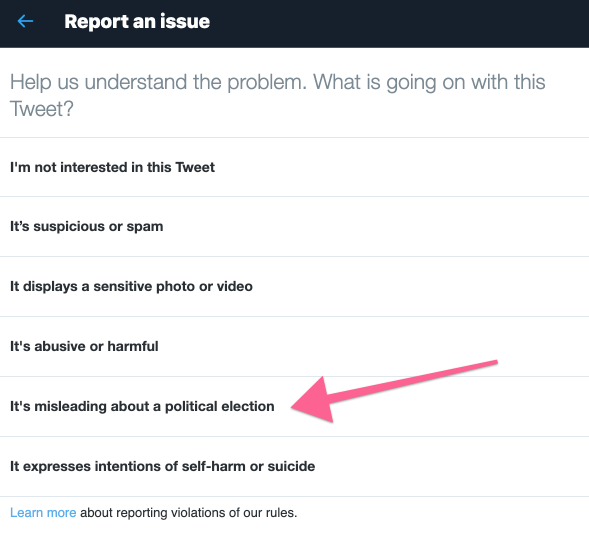The width and height of the screenshot is (589, 546).
Task: Click "sensitive photo or video" text
Action: point(173,287)
